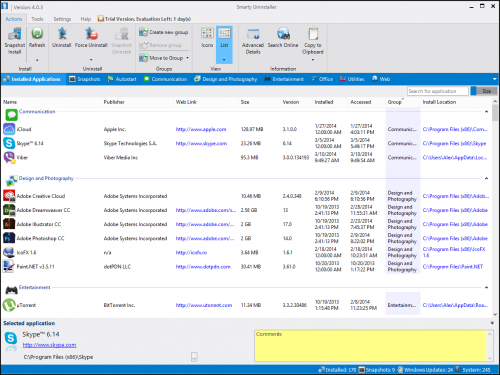Select the iCloud application icon
The image size is (500, 375).
click(9, 129)
